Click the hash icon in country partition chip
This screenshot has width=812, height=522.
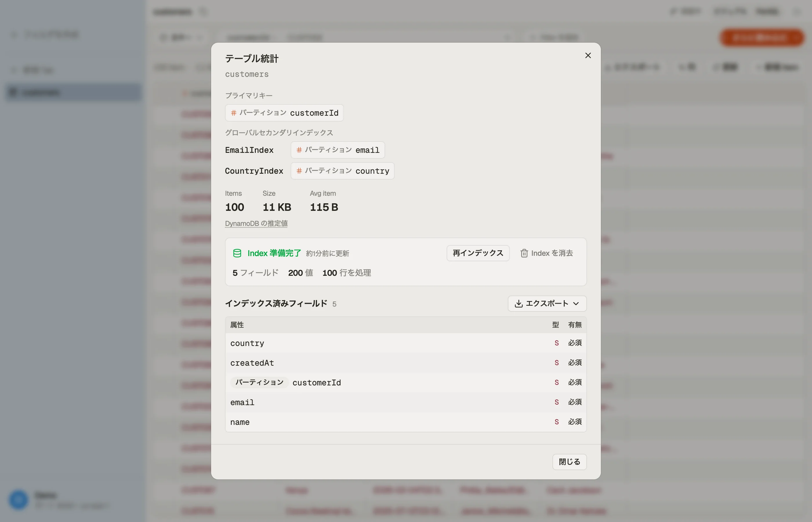pos(299,171)
